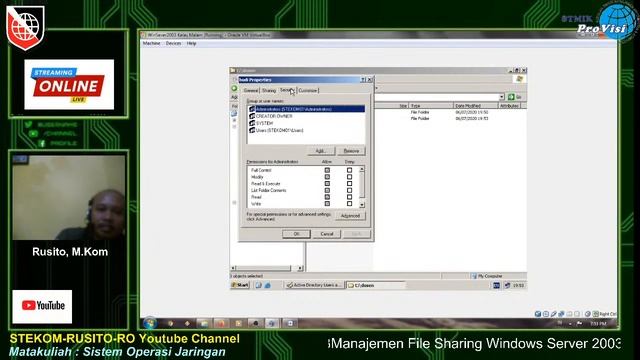Switch to the Customize tab

(x=308, y=91)
